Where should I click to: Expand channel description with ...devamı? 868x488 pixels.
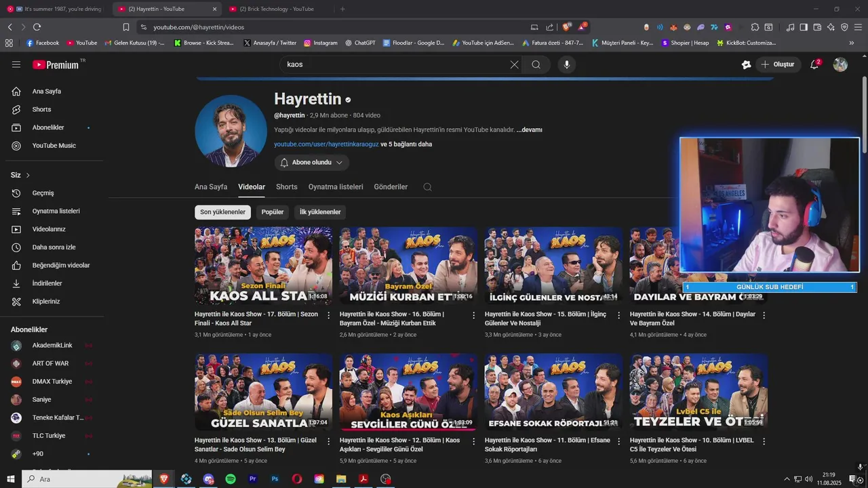click(529, 129)
